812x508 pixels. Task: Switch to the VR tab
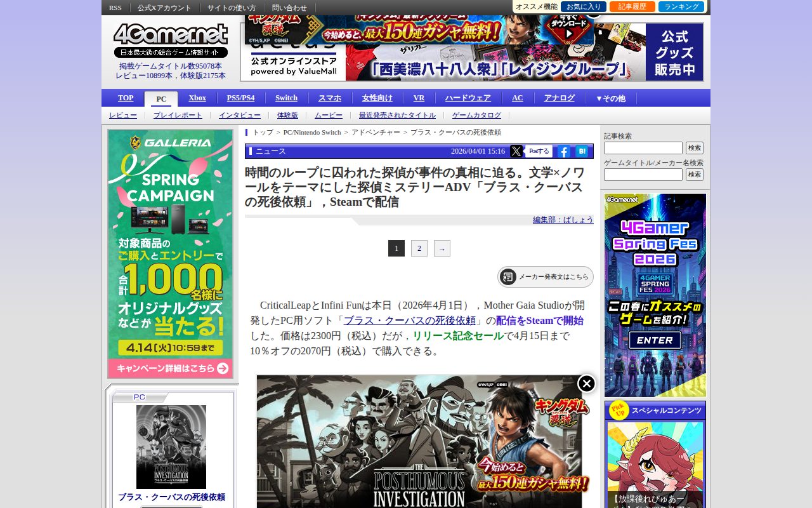[x=419, y=98]
